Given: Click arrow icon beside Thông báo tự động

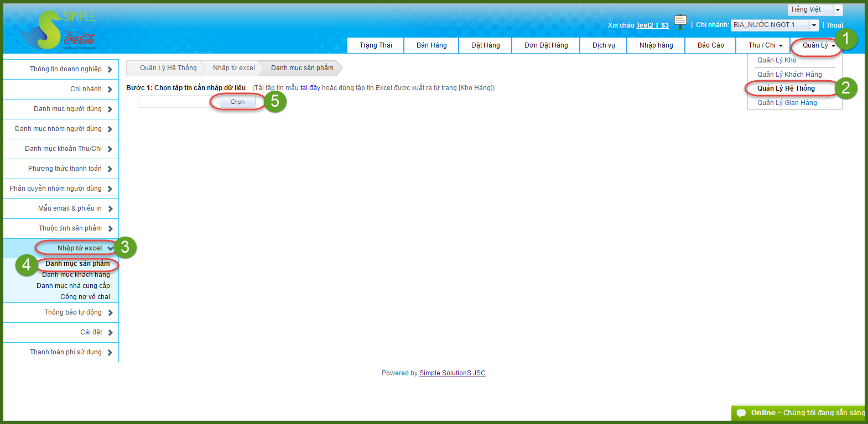Looking at the screenshot, I should pyautogui.click(x=110, y=313).
